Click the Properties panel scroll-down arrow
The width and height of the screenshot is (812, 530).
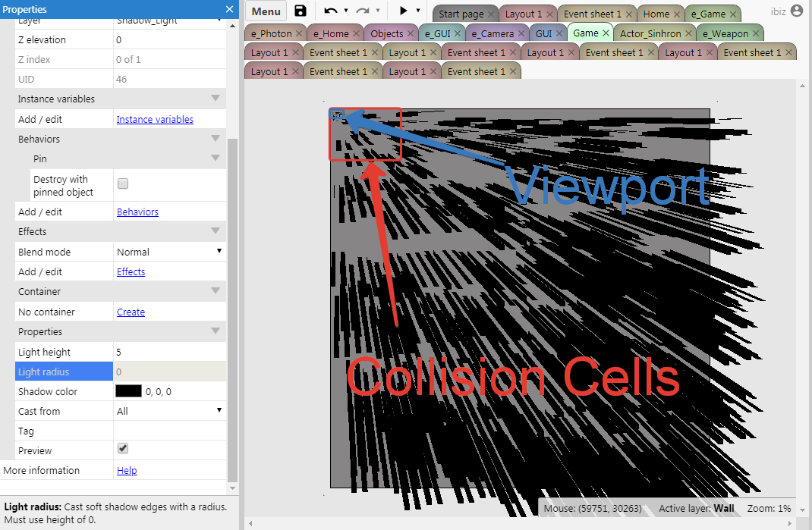coord(232,488)
